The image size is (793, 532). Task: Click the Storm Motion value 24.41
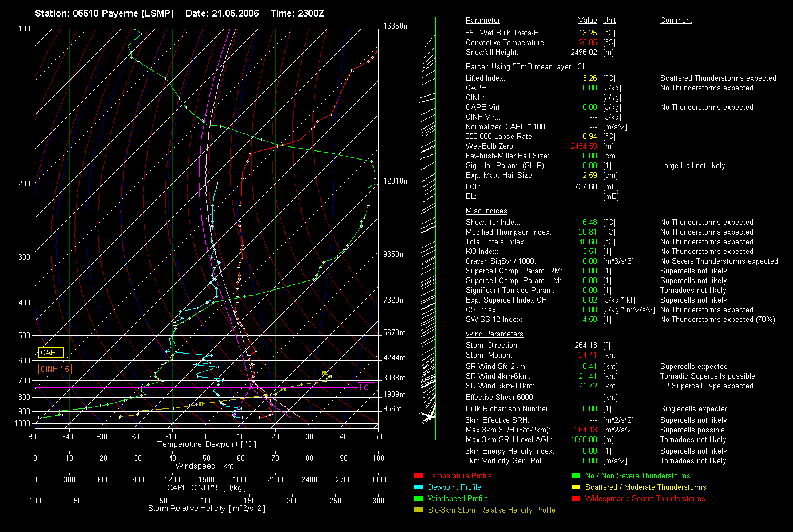[588, 355]
